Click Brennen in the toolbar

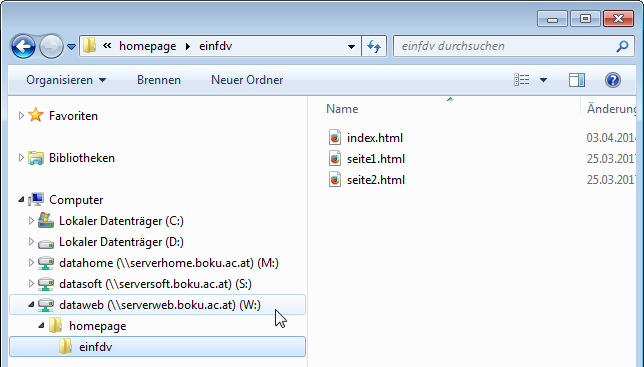(x=159, y=80)
